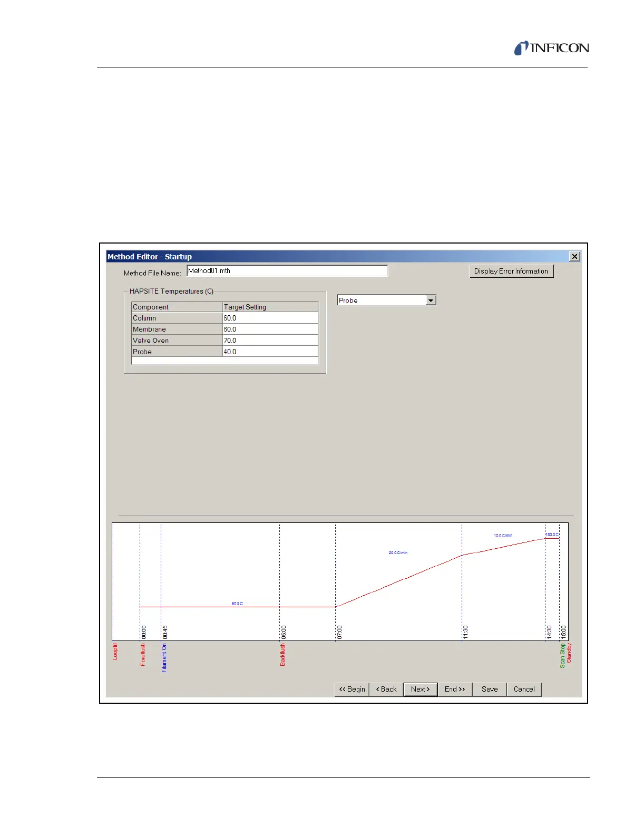
Task: Select the Column row label
Action: pos(177,318)
